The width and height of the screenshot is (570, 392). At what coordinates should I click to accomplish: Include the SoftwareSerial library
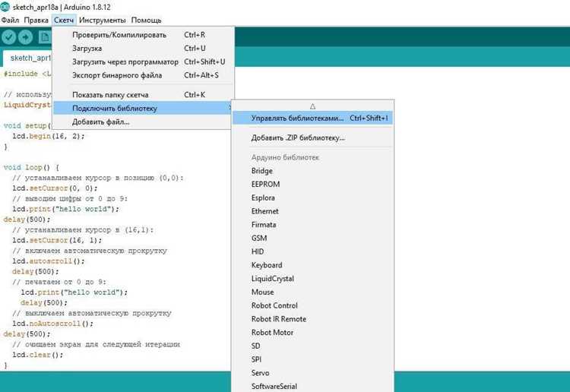tap(312, 386)
